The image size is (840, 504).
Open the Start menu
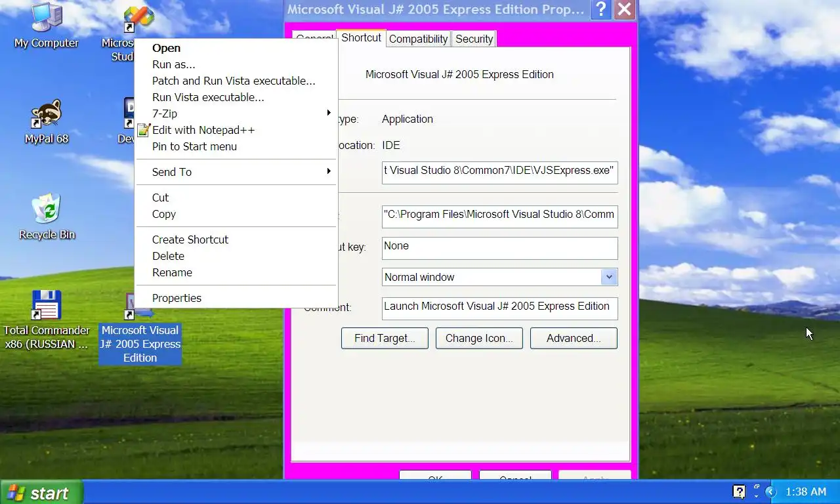(42, 492)
